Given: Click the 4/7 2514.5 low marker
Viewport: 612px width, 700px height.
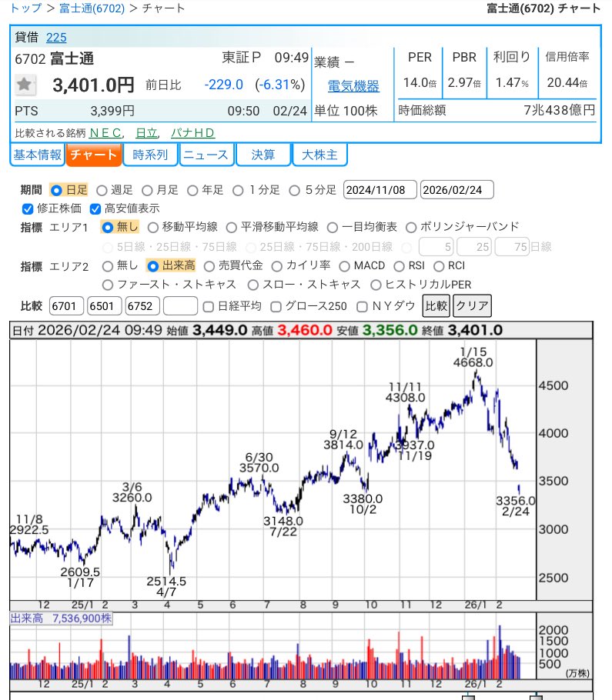Looking at the screenshot, I should point(166,587).
